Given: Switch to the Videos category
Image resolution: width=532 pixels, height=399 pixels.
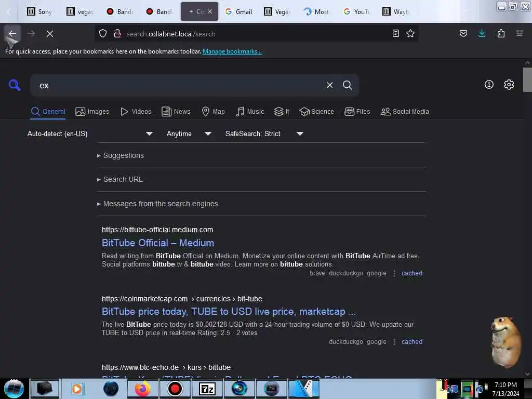Looking at the screenshot, I should pos(136,112).
